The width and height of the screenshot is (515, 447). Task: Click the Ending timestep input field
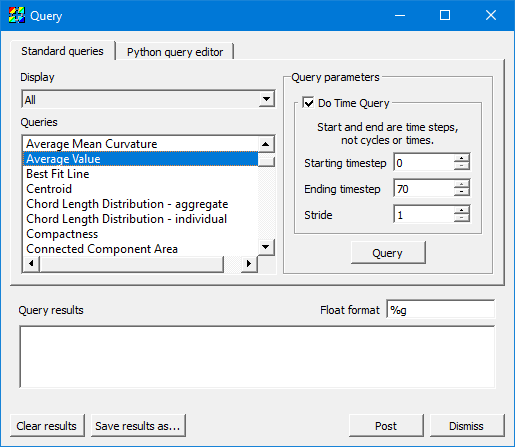424,189
